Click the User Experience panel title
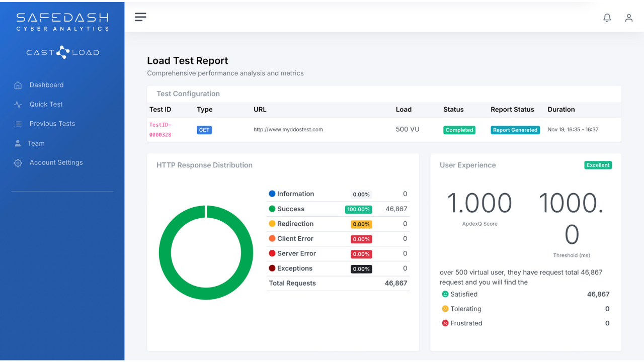644x362 pixels. pos(468,165)
